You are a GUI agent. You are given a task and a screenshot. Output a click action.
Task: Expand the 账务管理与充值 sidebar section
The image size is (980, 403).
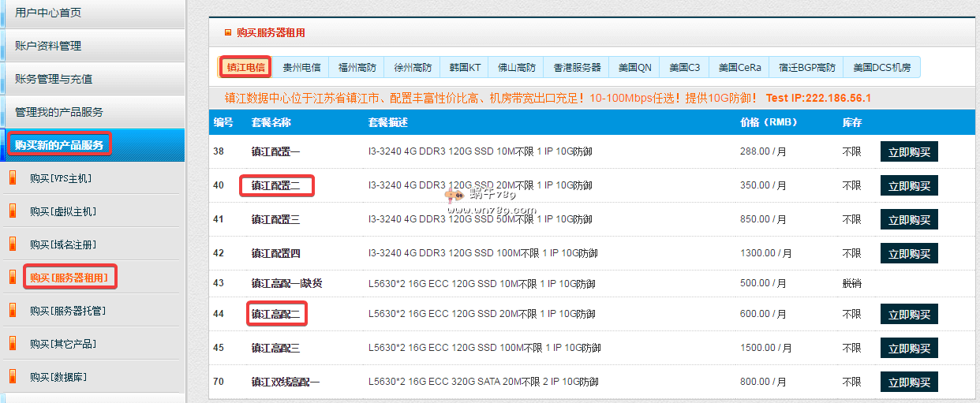coord(53,79)
